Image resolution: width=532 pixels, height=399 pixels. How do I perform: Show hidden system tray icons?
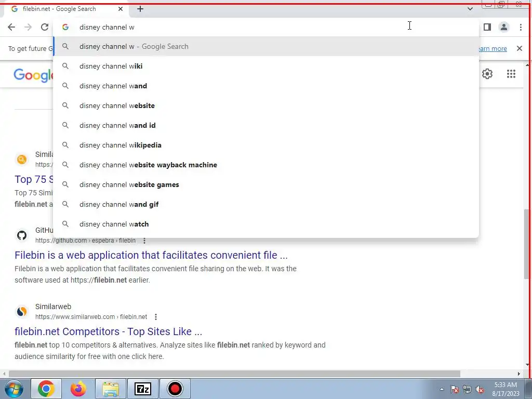tap(442, 390)
